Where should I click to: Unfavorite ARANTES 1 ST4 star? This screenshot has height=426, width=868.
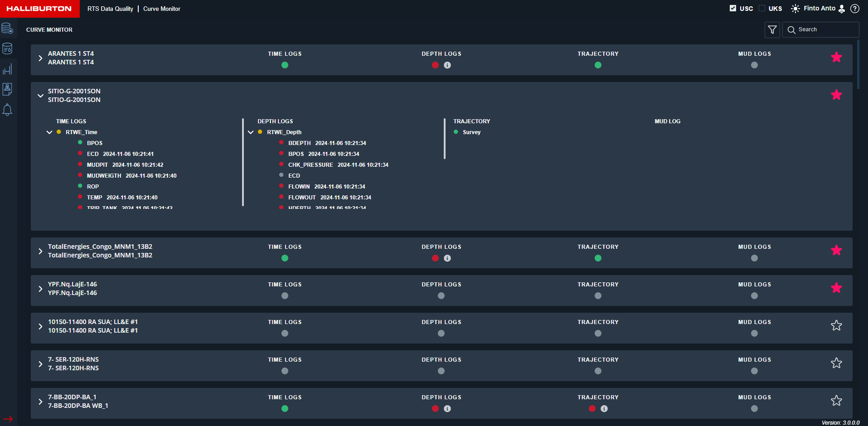pyautogui.click(x=836, y=57)
